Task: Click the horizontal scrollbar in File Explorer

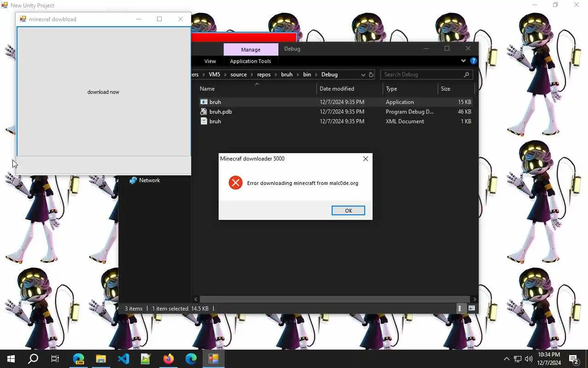Action: click(x=335, y=299)
